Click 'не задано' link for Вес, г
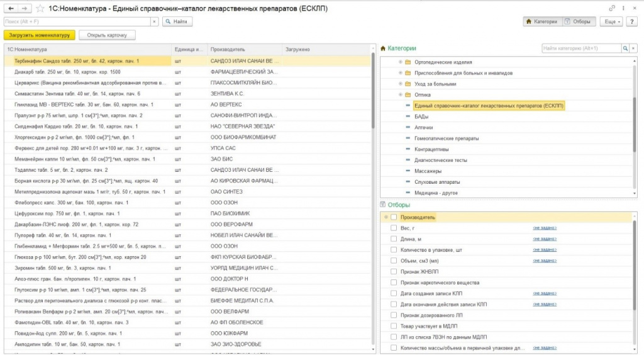This screenshot has width=644, height=355. pos(545,228)
